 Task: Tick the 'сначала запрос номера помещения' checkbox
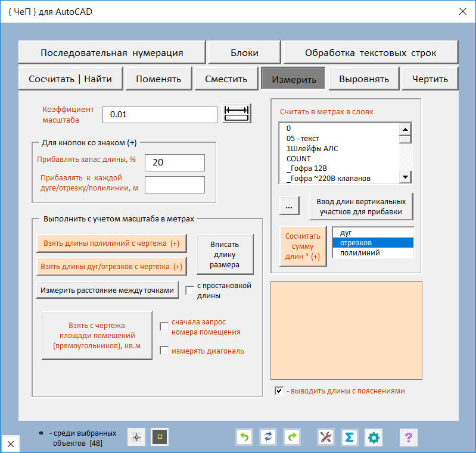[164, 326]
